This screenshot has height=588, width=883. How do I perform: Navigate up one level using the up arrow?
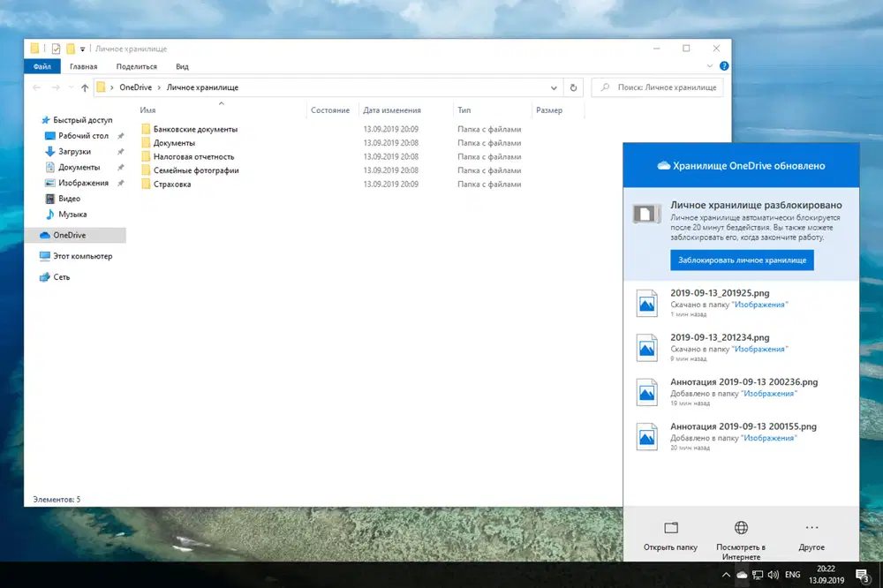84,87
